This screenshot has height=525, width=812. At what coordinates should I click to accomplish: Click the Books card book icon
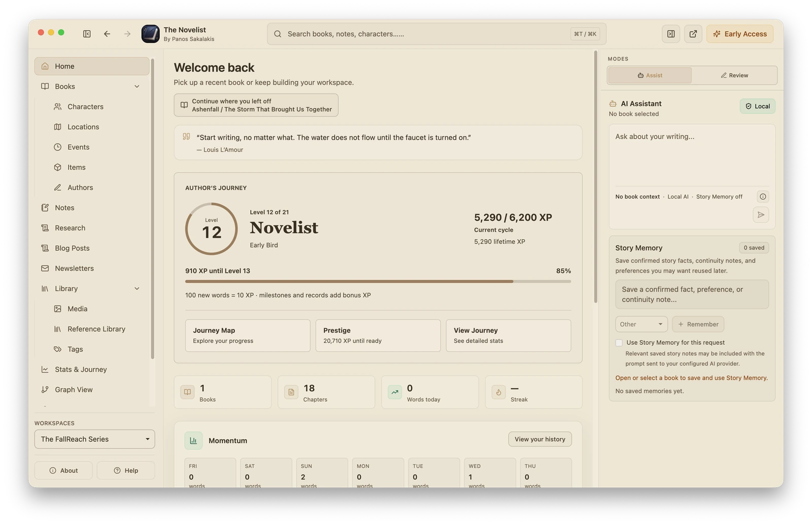[187, 392]
